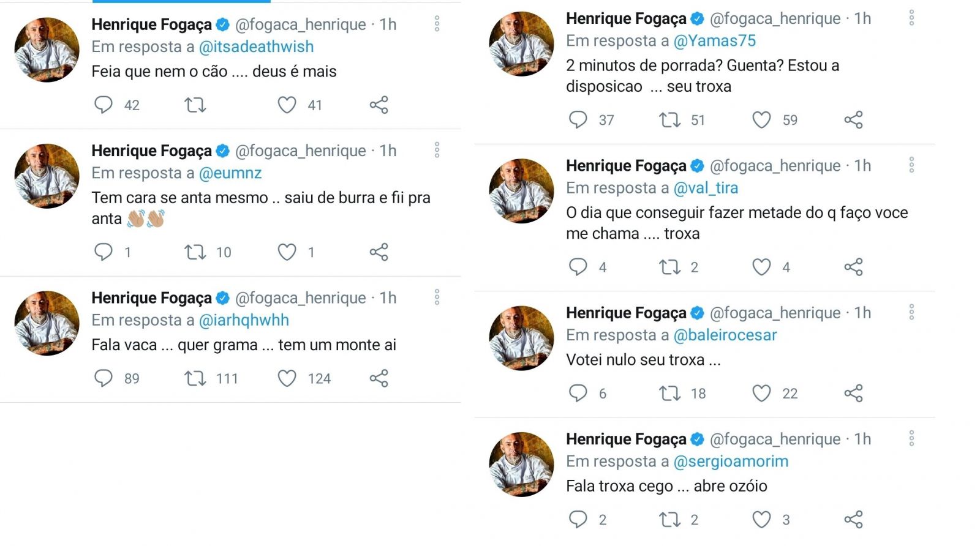This screenshot has height=546, width=980.
Task: Like the reply to @baleirocesar
Action: tap(761, 393)
